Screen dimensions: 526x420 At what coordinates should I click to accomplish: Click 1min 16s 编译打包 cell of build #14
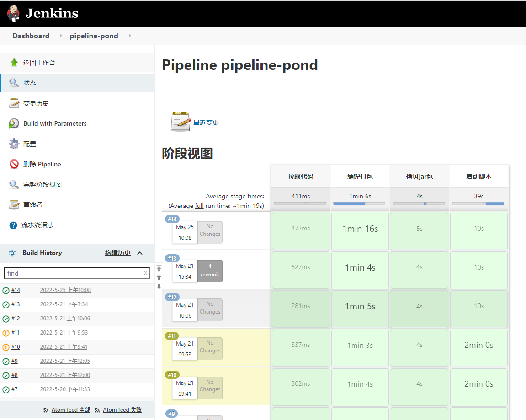(x=360, y=231)
